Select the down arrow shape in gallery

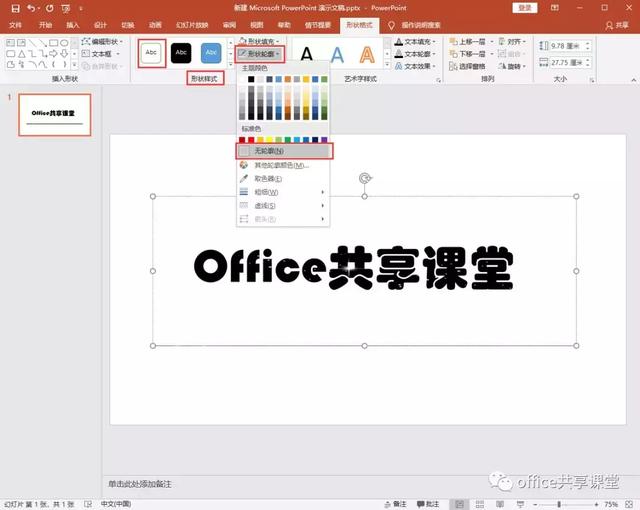click(x=64, y=53)
